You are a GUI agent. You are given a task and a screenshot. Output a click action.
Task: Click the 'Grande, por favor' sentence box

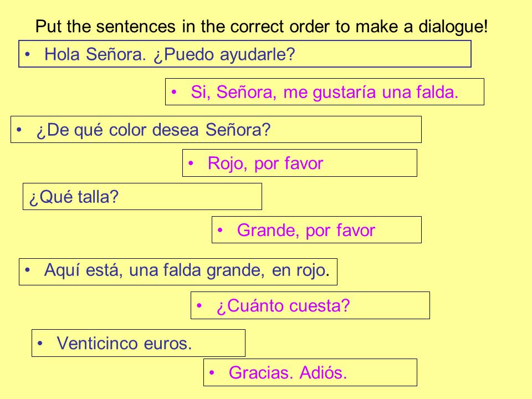[x=316, y=229]
